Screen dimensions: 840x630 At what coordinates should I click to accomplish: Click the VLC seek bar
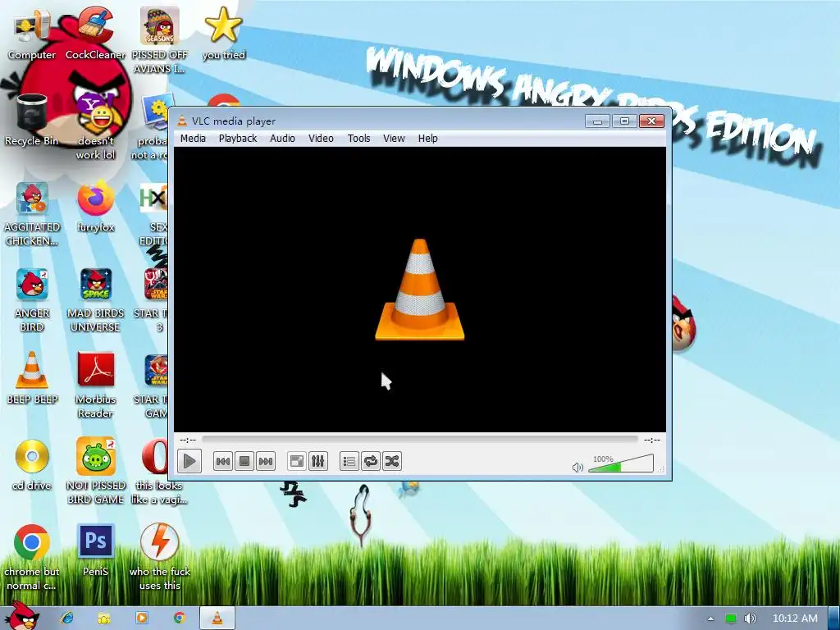419,440
